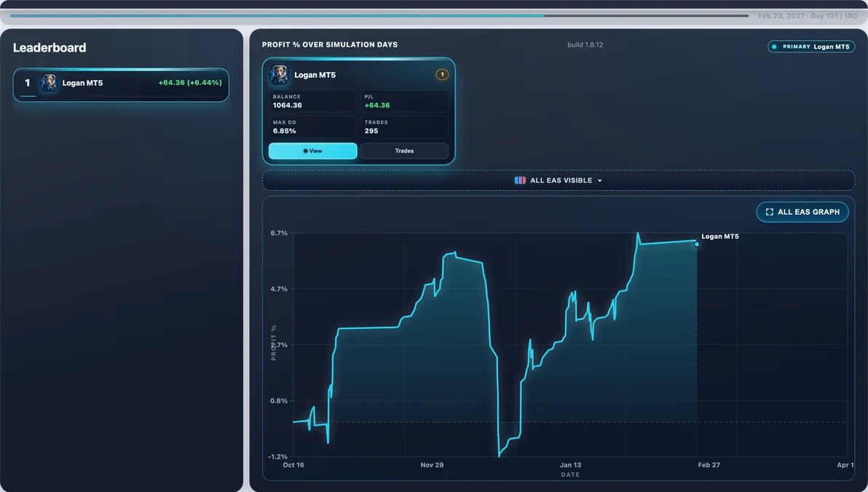This screenshot has width=868, height=492.
Task: Click the -1.2% y-axis label
Action: (278, 456)
